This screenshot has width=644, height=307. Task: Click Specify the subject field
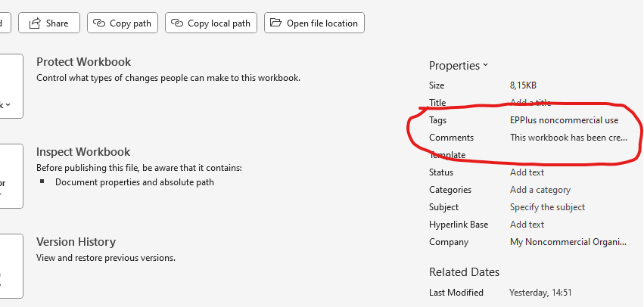(547, 207)
